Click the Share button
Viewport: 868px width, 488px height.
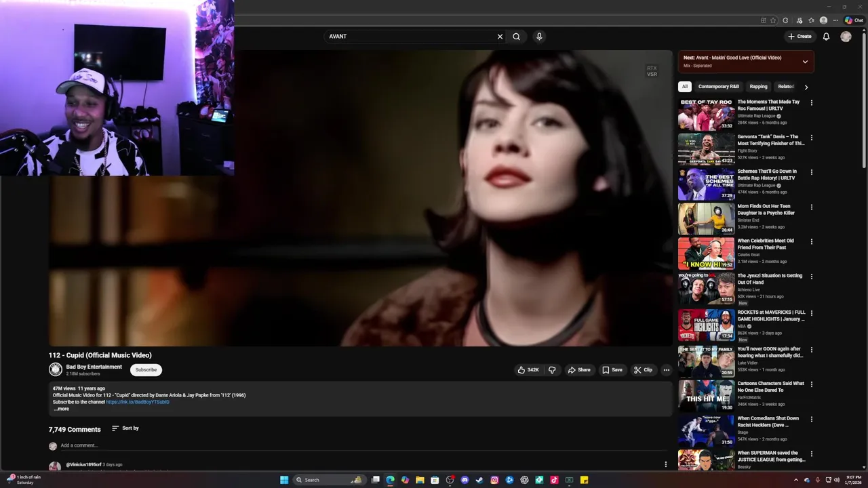click(x=579, y=370)
